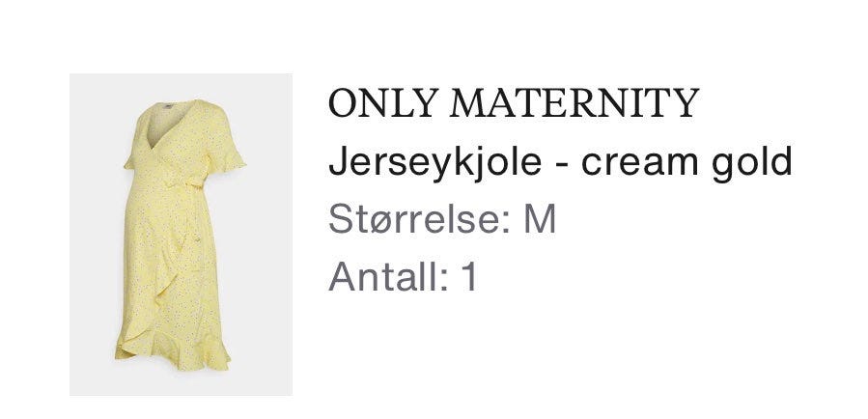
Task: Select the Antall: 1 quantity line
Action: tap(403, 276)
